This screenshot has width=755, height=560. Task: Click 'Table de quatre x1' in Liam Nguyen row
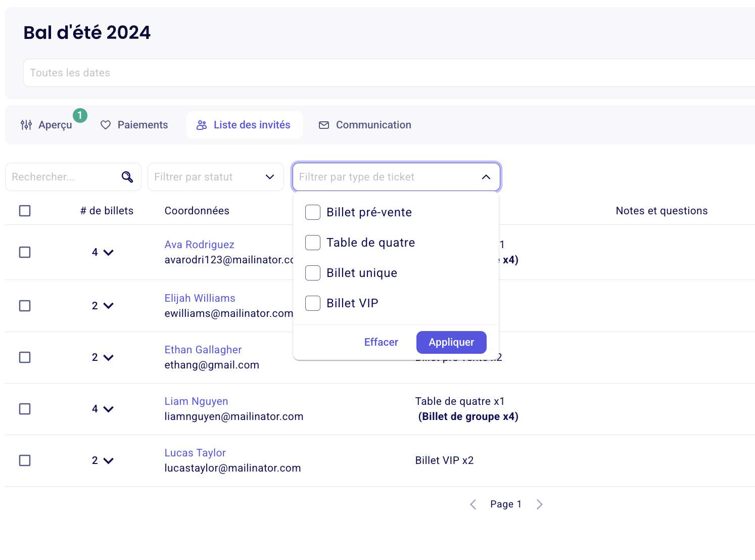(460, 401)
